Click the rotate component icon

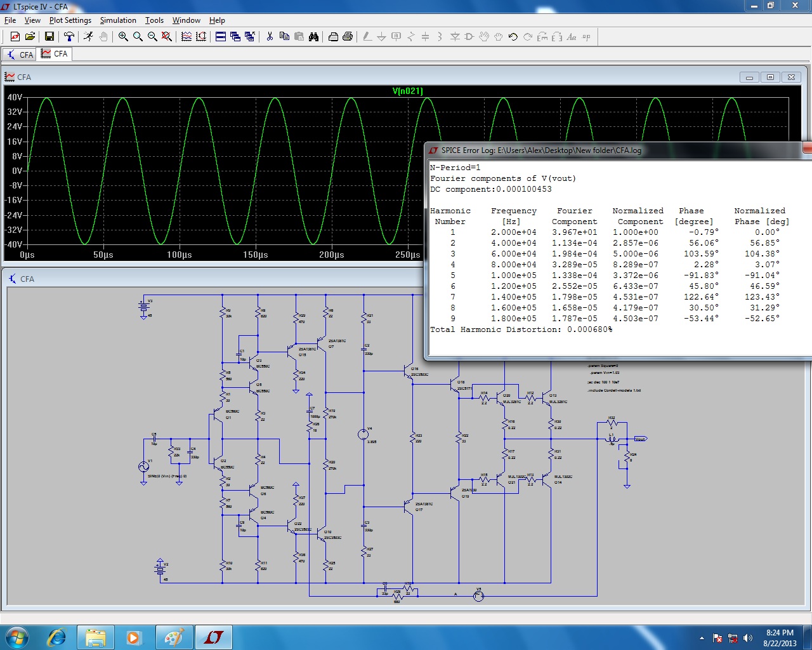[x=542, y=37]
